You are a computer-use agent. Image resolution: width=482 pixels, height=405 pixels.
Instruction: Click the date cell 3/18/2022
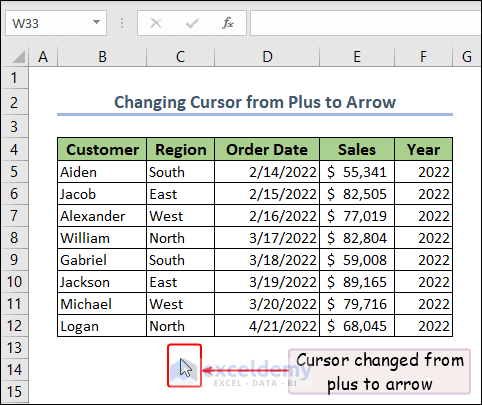point(267,260)
